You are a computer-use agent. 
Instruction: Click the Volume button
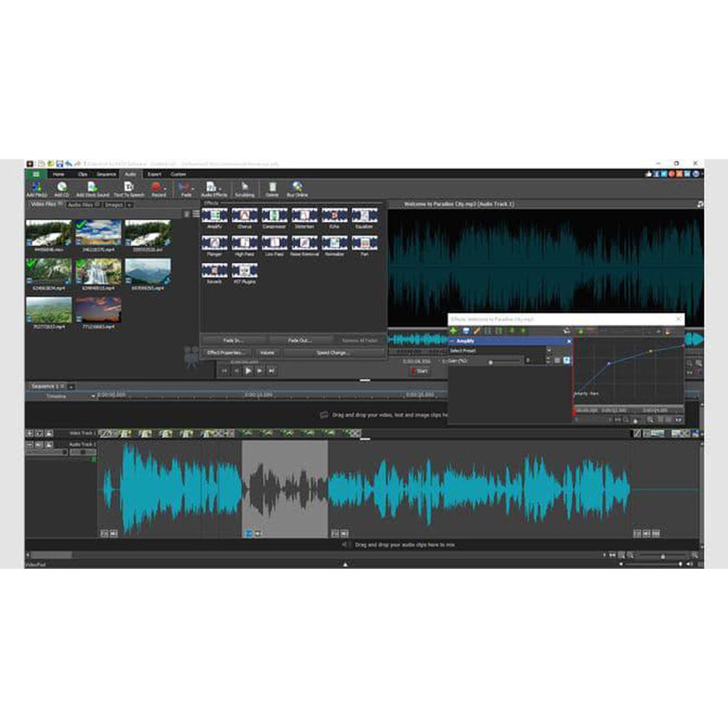click(267, 353)
